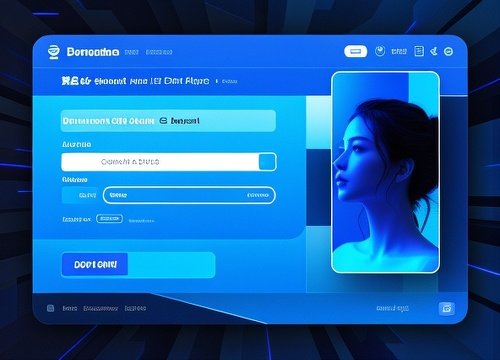The height and width of the screenshot is (360, 500).
Task: Click inside the white text input field
Action: click(160, 162)
